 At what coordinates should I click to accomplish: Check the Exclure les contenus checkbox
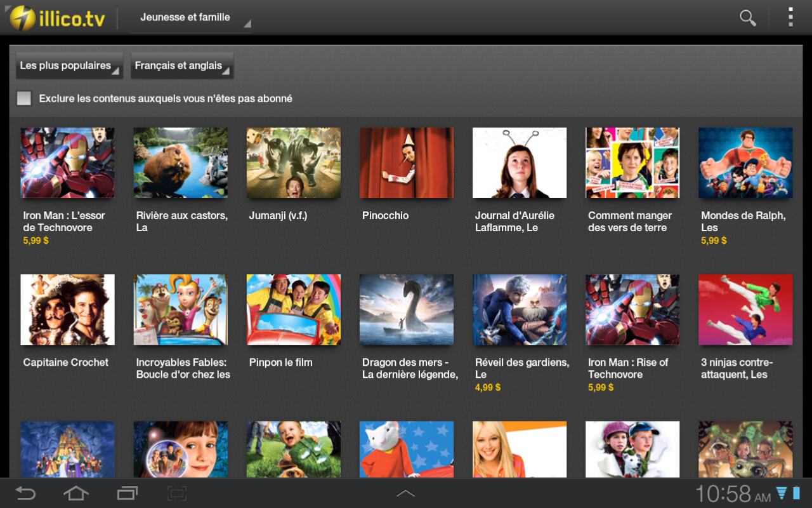click(x=24, y=98)
